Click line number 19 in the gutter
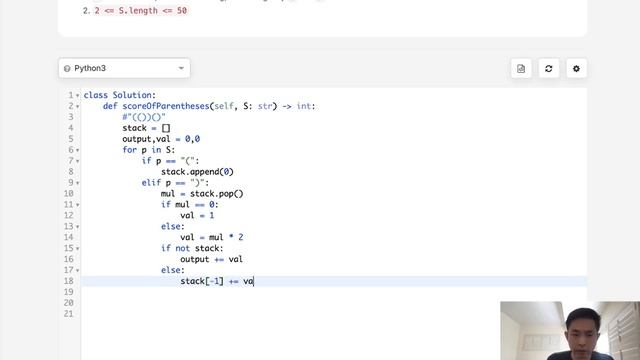 click(69, 292)
